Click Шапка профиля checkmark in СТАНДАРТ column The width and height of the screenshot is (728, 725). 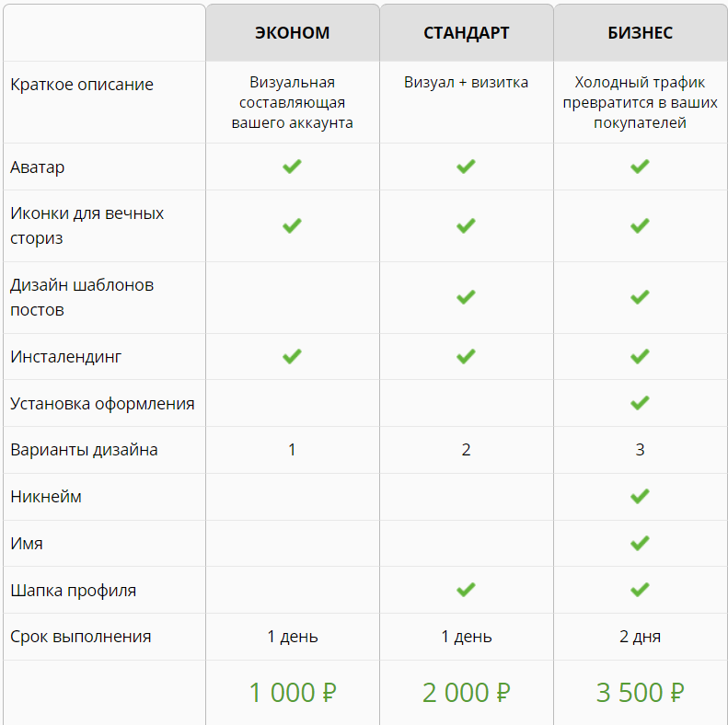tap(466, 590)
